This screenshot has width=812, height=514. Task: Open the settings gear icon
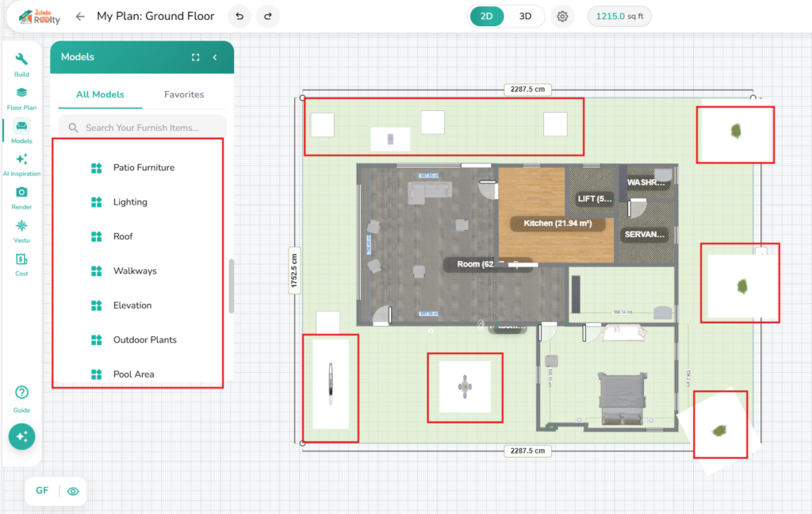tap(562, 17)
